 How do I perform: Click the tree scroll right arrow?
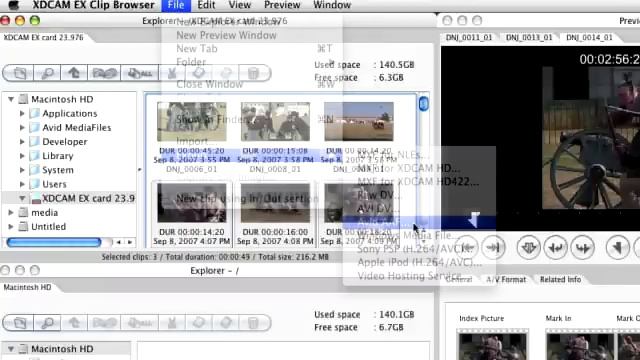point(130,242)
